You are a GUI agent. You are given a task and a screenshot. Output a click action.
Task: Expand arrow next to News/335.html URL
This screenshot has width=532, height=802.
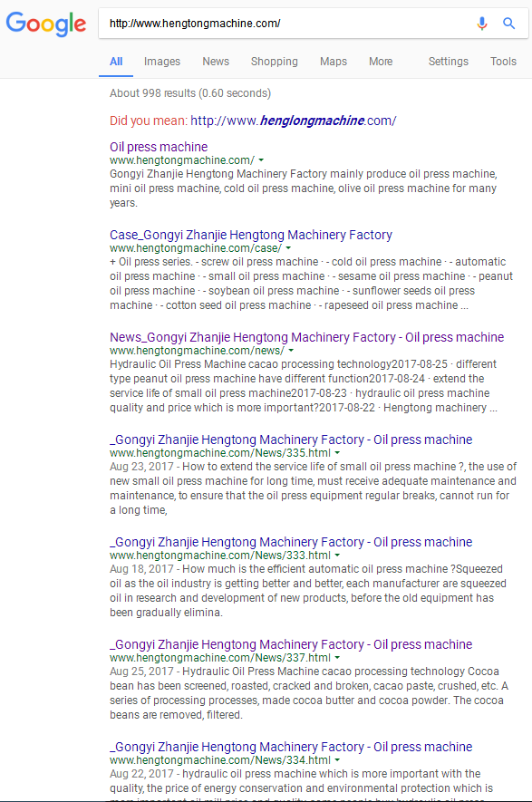337,453
